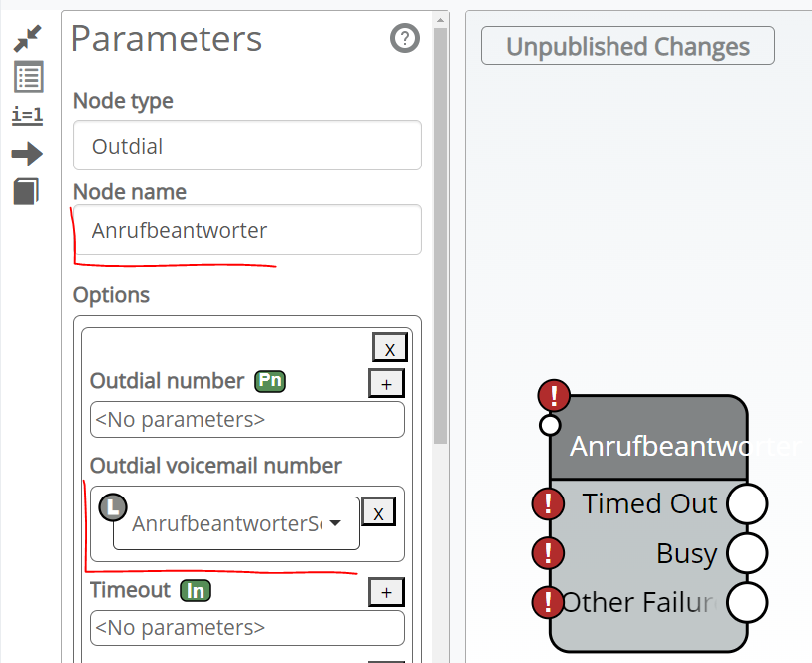Click the collapse arrows icon in sidebar

click(x=28, y=39)
